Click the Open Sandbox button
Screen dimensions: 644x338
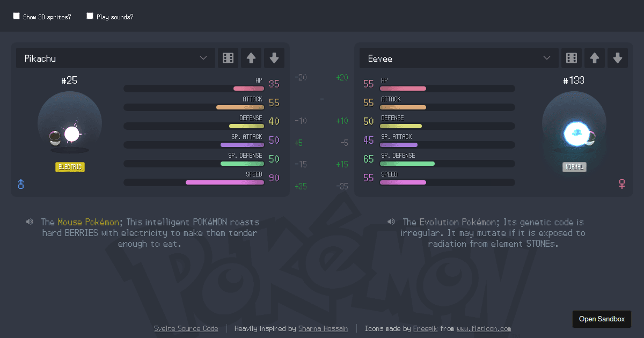pyautogui.click(x=602, y=319)
